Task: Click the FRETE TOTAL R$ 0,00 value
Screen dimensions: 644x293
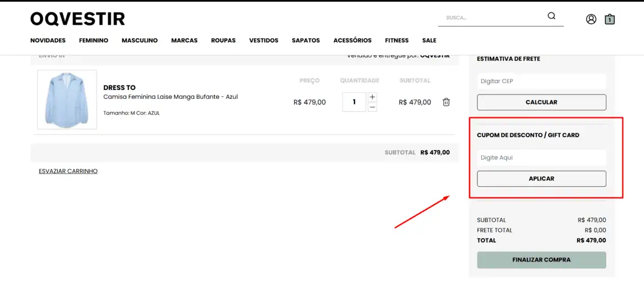Action: (595, 230)
